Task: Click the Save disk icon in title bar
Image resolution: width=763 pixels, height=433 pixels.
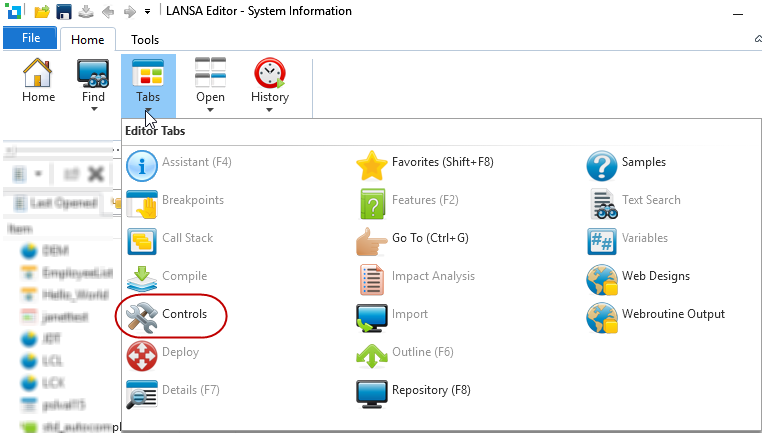Action: tap(64, 11)
